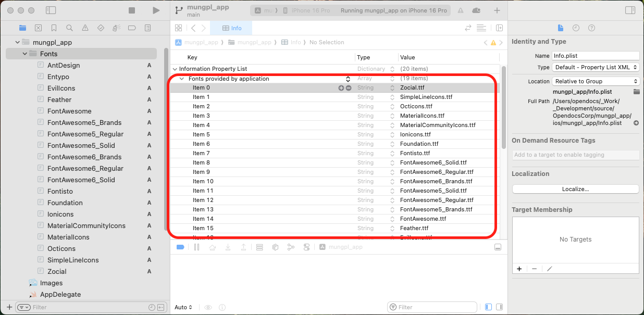Open the Source Control navigator
The image size is (644, 315).
click(x=38, y=28)
